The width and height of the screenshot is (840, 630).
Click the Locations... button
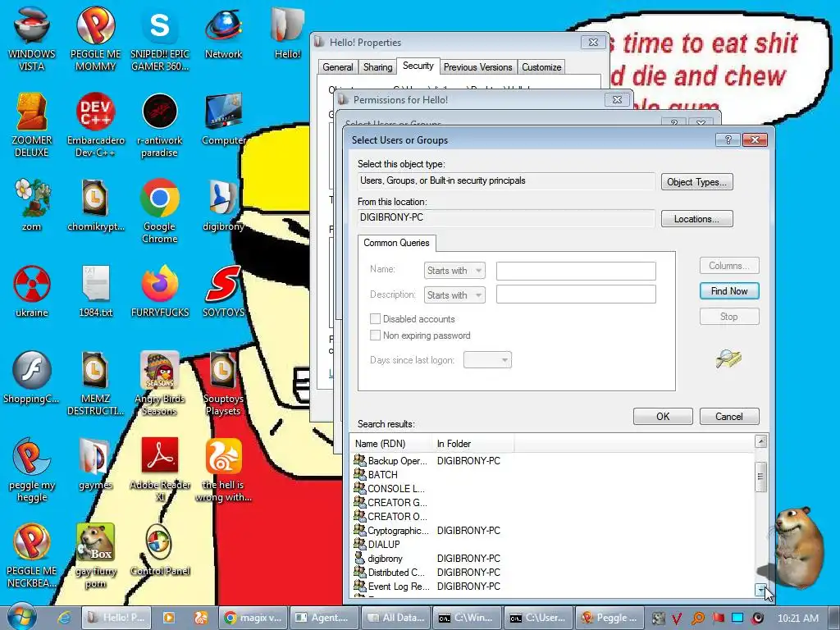click(696, 219)
